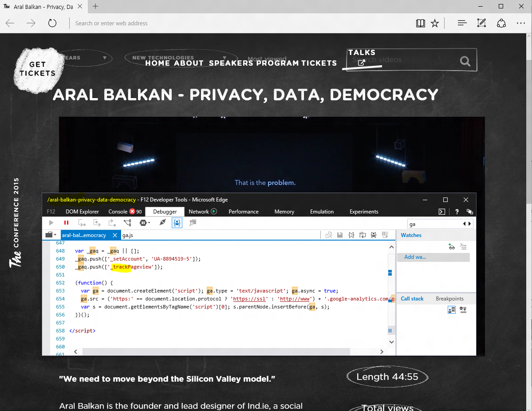Toggle the Word wrap icon
This screenshot has height=411, width=532.
(363, 235)
